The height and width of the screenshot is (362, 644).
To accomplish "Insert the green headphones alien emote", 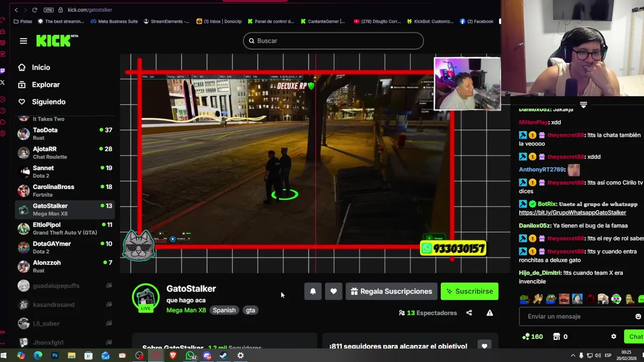I will click(x=616, y=299).
